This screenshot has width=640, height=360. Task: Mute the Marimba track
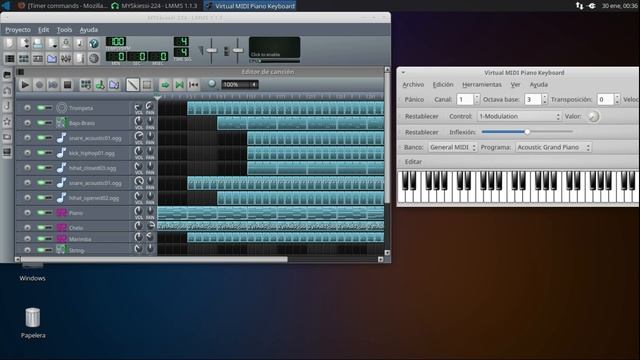(x=40, y=239)
